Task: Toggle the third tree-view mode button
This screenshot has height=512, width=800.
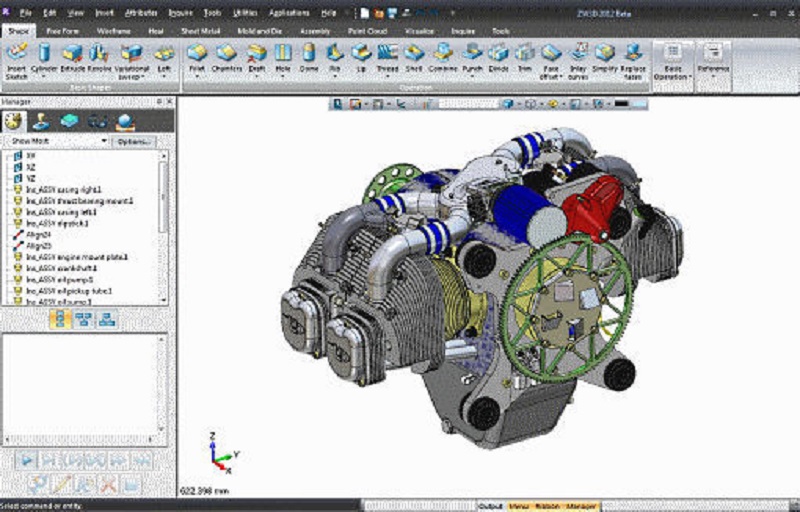Action: (x=107, y=320)
